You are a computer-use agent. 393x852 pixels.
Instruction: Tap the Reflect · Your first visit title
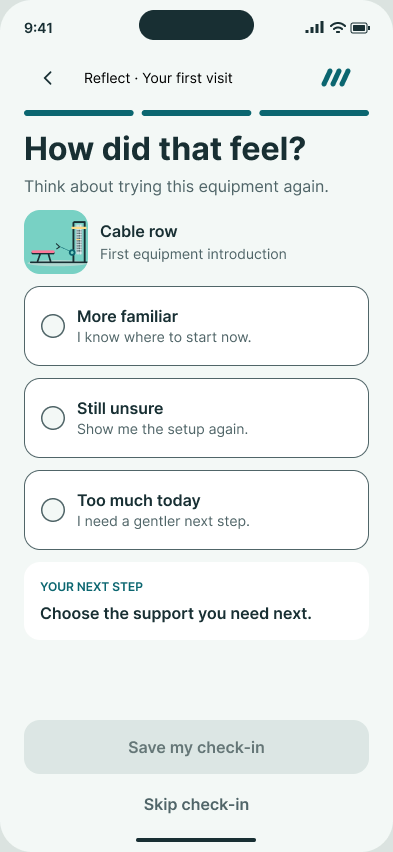(x=158, y=78)
